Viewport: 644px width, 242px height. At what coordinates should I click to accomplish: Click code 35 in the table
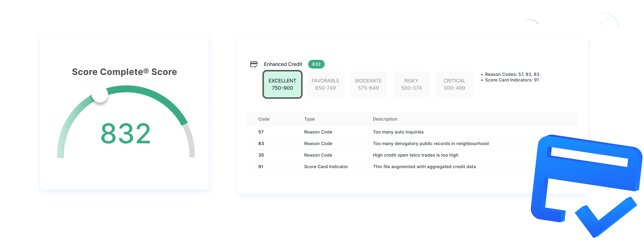(261, 155)
